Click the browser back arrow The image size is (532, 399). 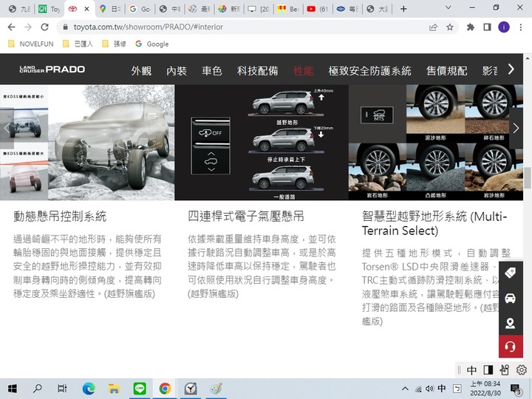click(11, 27)
